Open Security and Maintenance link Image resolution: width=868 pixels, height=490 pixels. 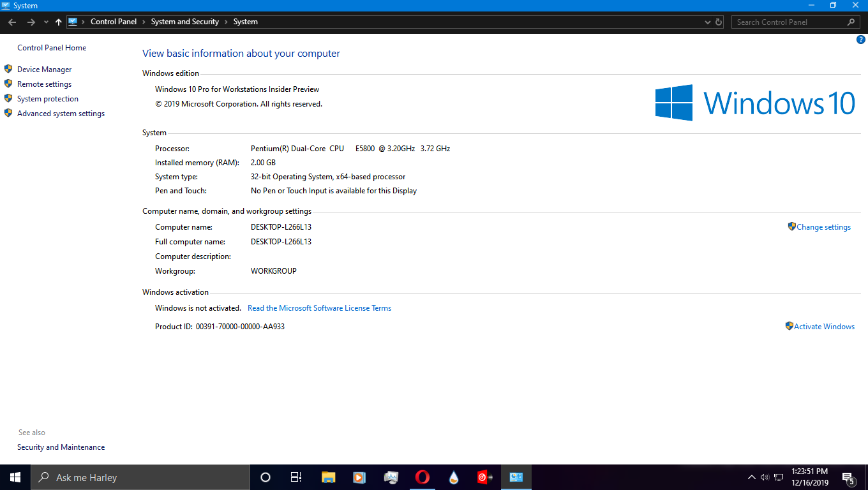(x=61, y=447)
